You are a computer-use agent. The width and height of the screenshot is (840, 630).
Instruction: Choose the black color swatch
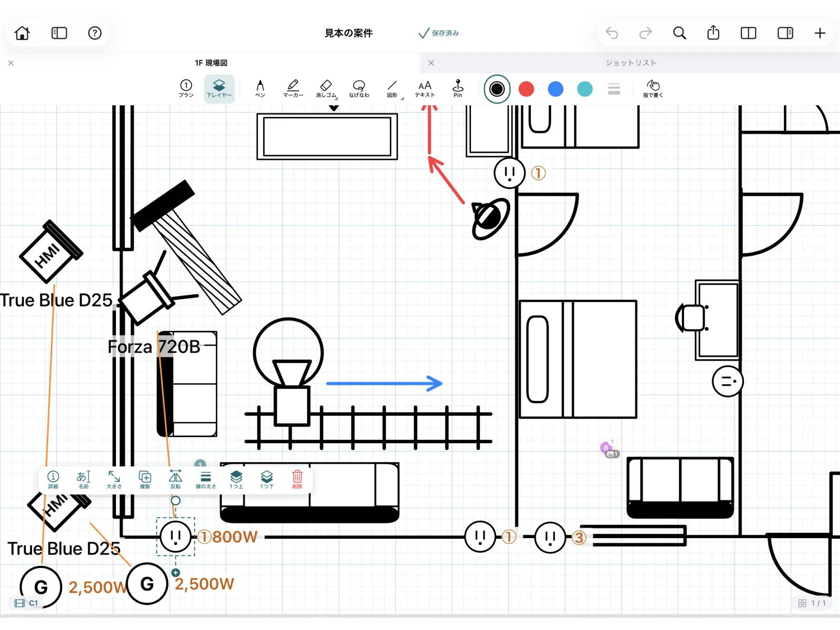tap(497, 89)
